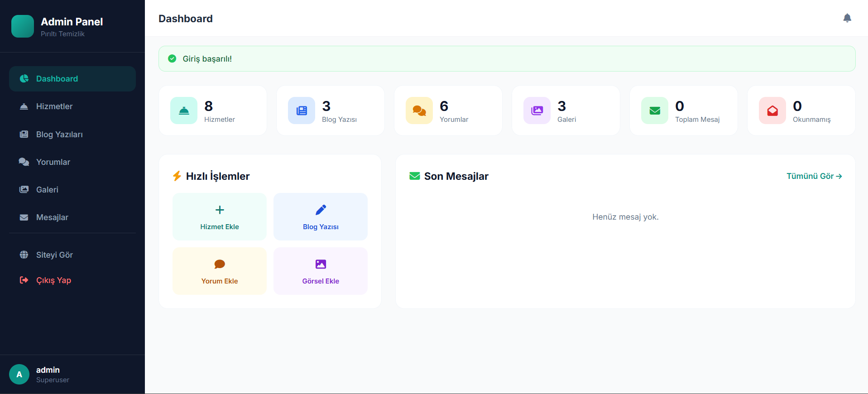Click the Hizmet Ekle quick action
This screenshot has width=868, height=394.
click(x=220, y=217)
